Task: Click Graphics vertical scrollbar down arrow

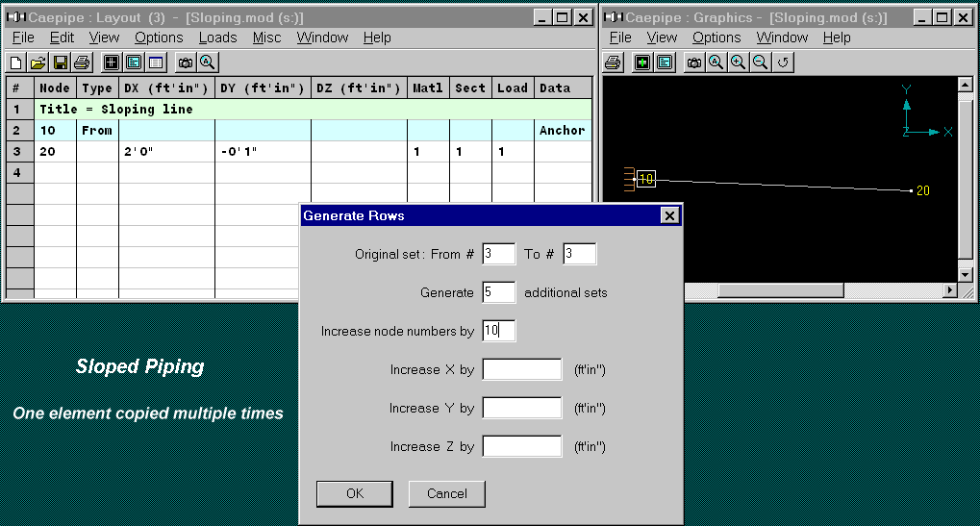Action: 965,274
